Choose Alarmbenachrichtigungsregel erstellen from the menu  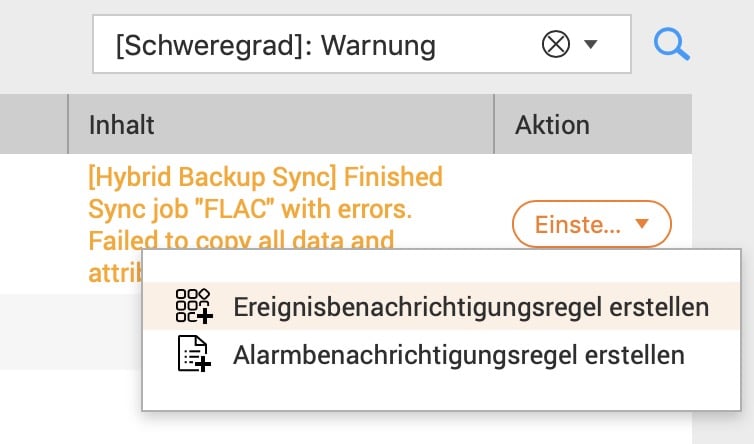pos(441,355)
